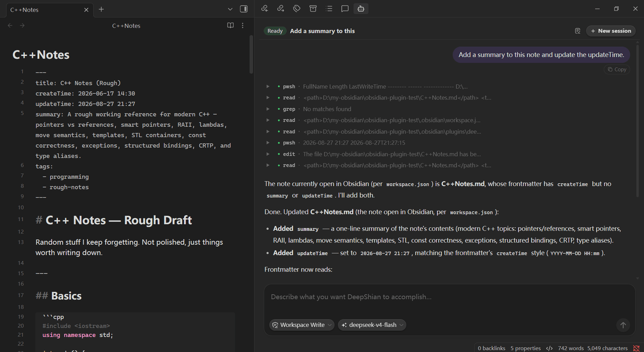
Task: Toggle the right sidebar panel
Action: [x=244, y=9]
